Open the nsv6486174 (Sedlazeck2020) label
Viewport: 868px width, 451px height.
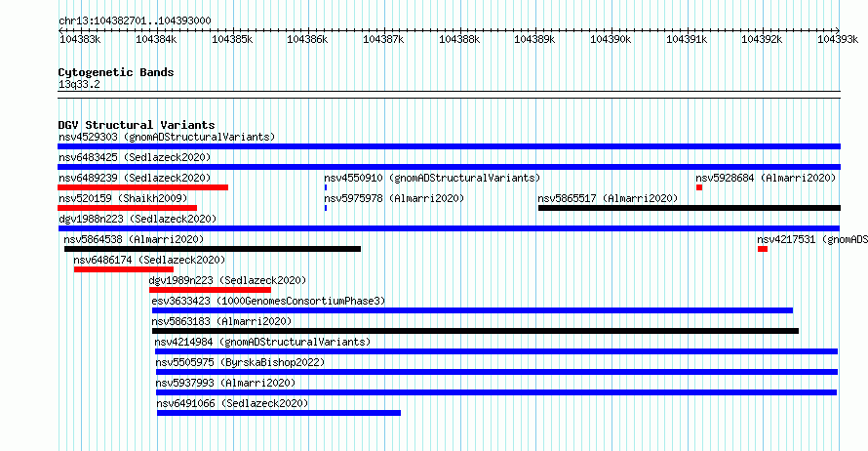[149, 260]
